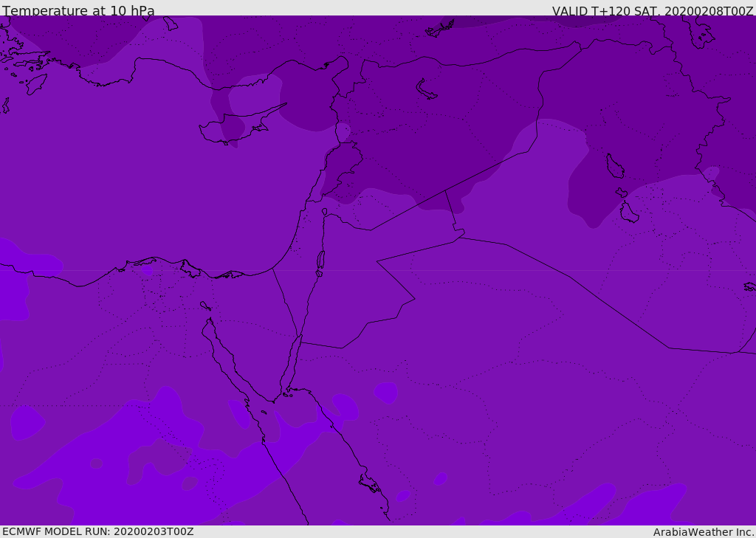Click the VALID T+120 timestamp text

[x=652, y=11]
